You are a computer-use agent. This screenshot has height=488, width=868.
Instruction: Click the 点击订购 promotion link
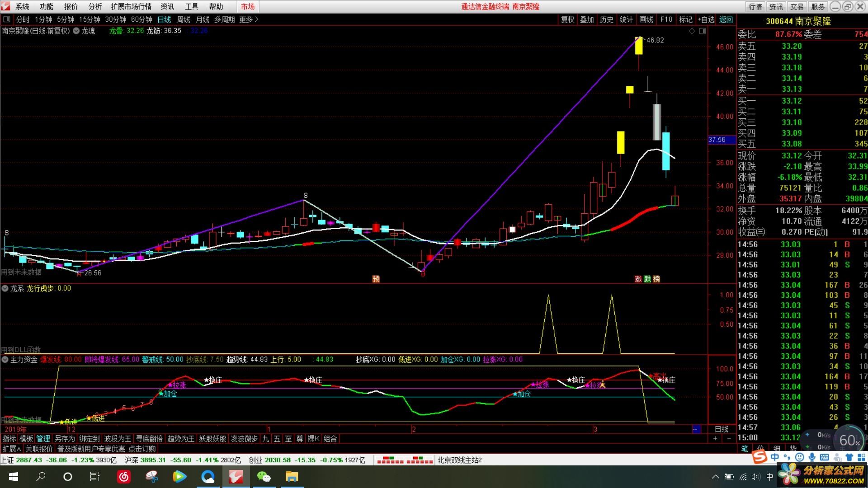(142, 449)
